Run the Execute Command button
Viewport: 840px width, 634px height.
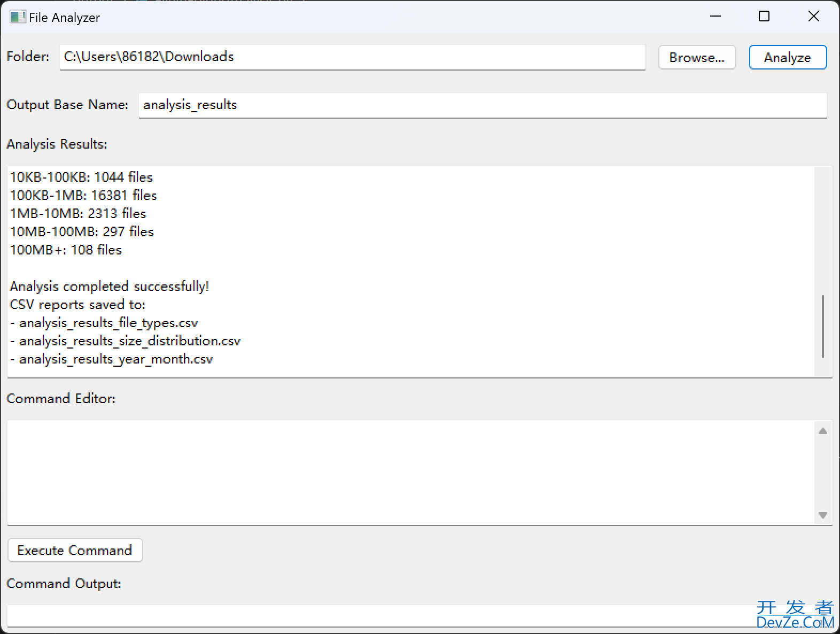coord(75,550)
